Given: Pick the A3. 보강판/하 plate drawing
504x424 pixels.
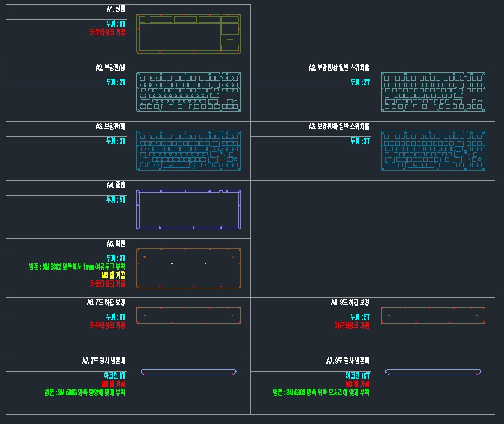Looking at the screenshot, I should coord(189,151).
